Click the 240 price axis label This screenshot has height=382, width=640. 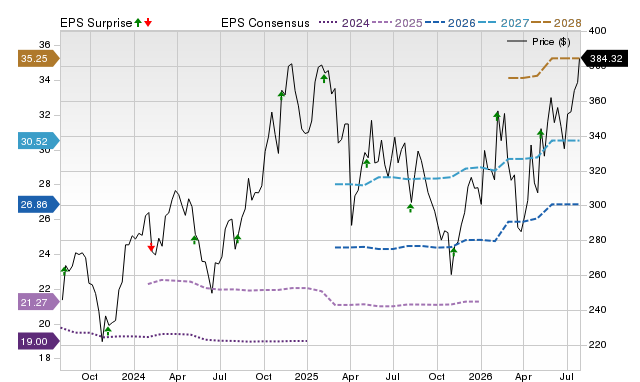pyautogui.click(x=598, y=309)
